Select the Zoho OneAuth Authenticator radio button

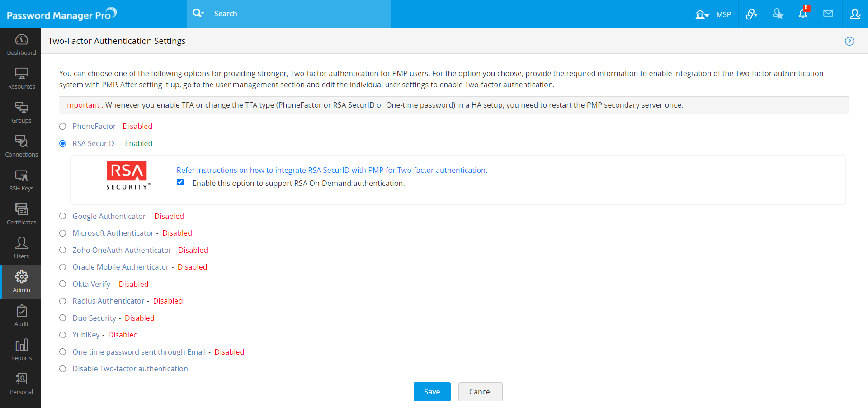(63, 250)
